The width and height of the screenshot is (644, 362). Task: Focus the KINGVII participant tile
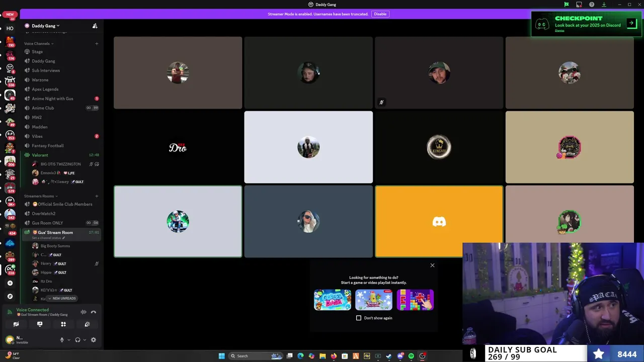439,147
